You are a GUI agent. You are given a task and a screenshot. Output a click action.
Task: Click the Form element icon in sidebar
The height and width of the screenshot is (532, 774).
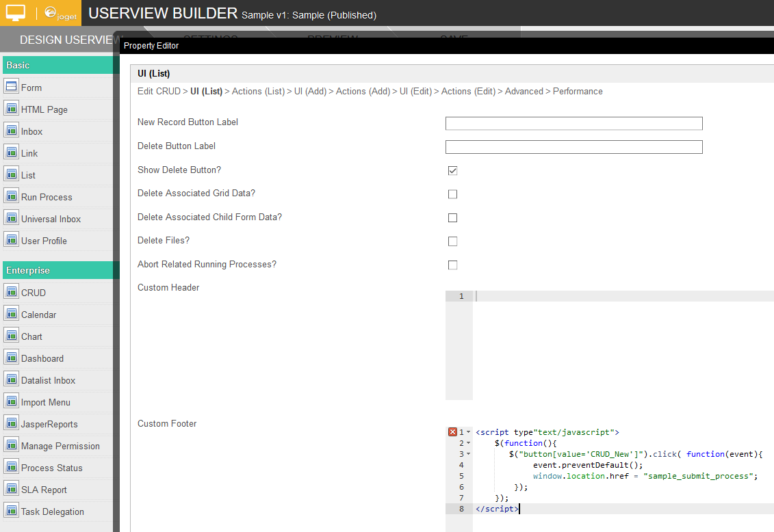(11, 87)
